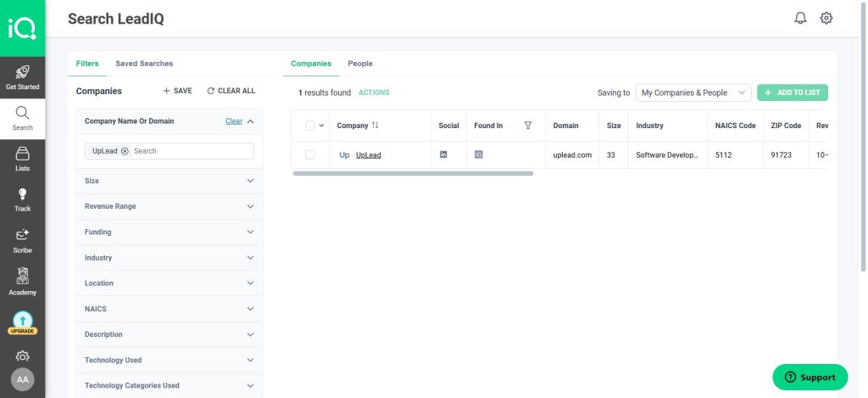
Task: Expand the Size filter
Action: [170, 181]
